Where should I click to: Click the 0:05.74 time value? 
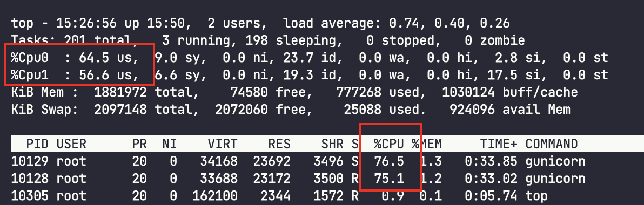[x=491, y=196]
